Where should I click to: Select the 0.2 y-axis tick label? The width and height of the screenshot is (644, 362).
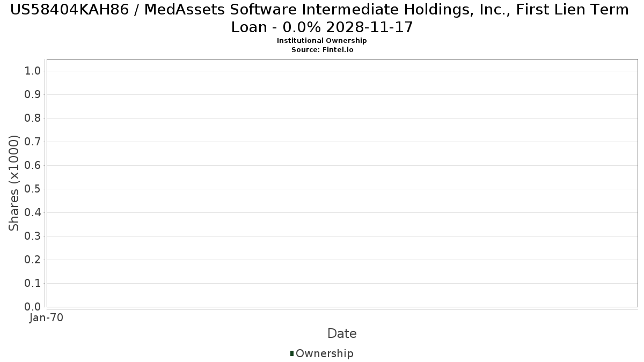tap(33, 260)
